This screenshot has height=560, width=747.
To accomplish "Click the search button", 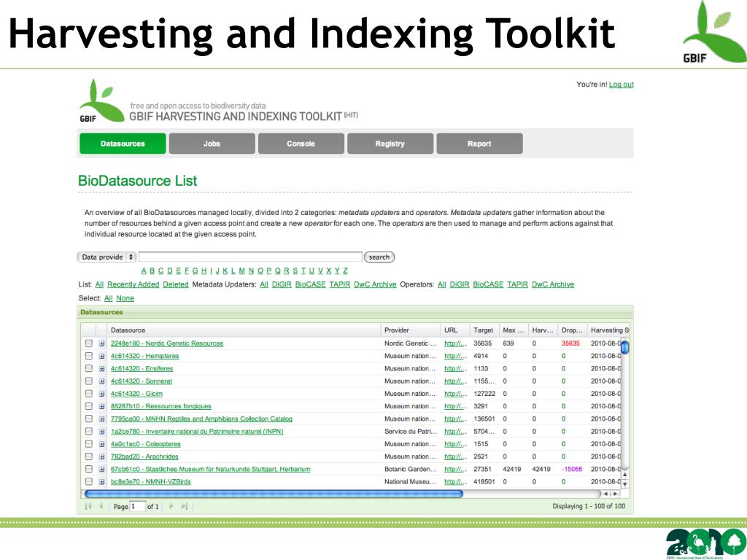I will pos(379,257).
